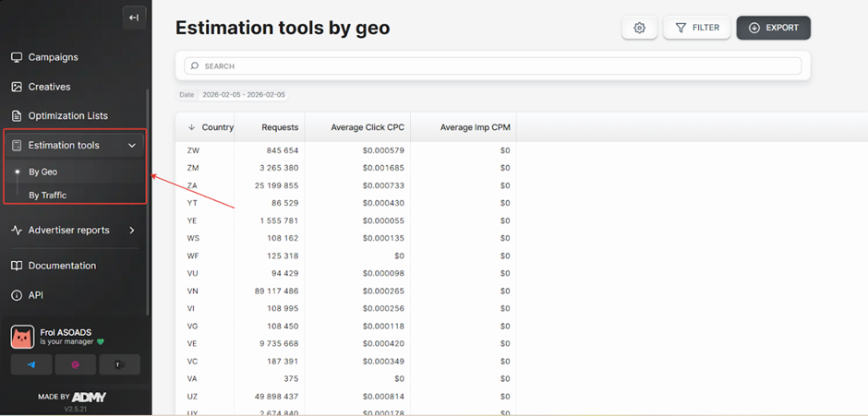
Task: Click the API info icon
Action: 17,295
